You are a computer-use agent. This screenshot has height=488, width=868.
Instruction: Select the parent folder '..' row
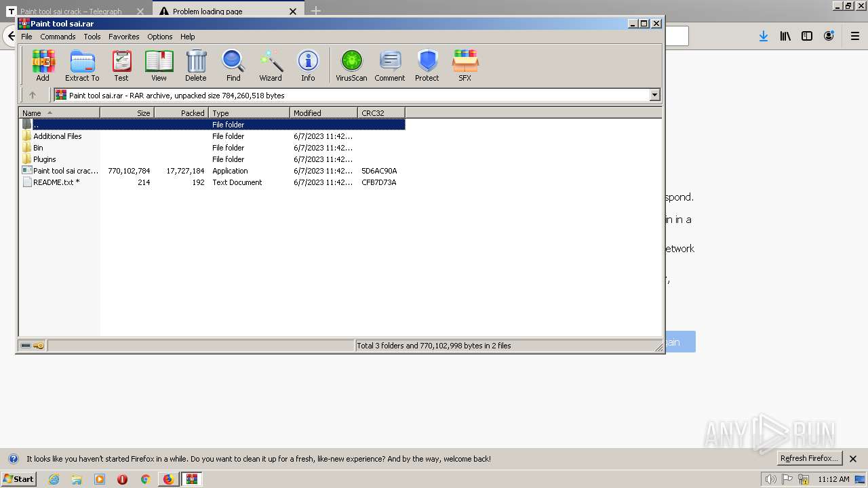click(212, 125)
